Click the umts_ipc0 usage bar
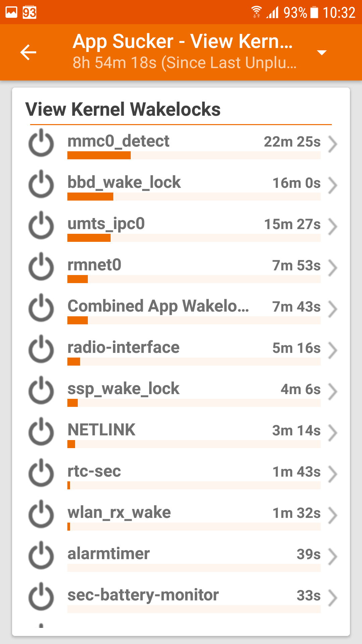The image size is (362, 644). 194,238
